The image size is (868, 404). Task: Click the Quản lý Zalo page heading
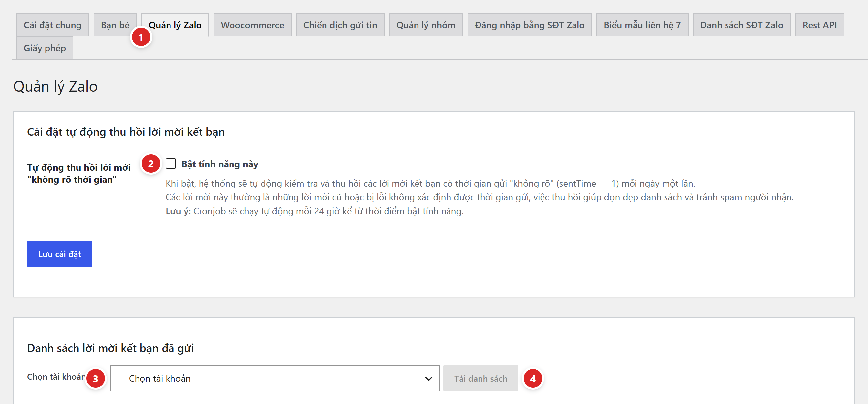pyautogui.click(x=56, y=87)
